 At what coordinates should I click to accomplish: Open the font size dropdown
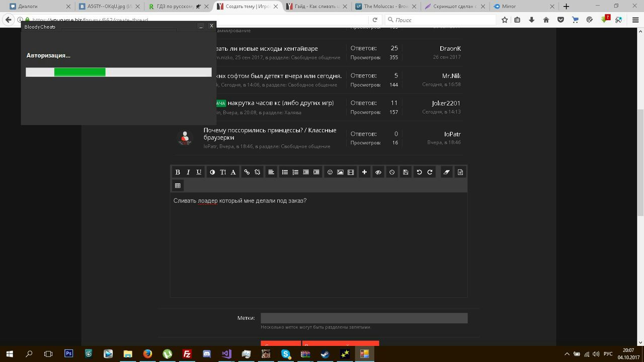pos(223,172)
